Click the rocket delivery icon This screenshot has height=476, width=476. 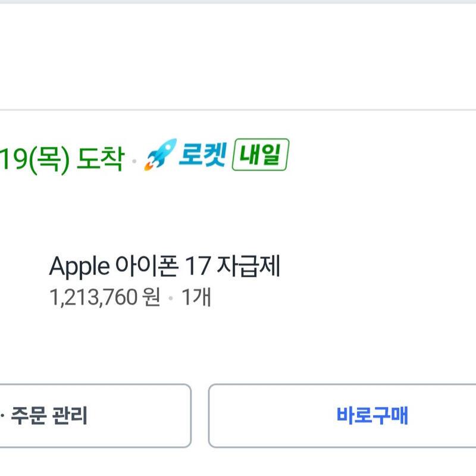(x=161, y=155)
